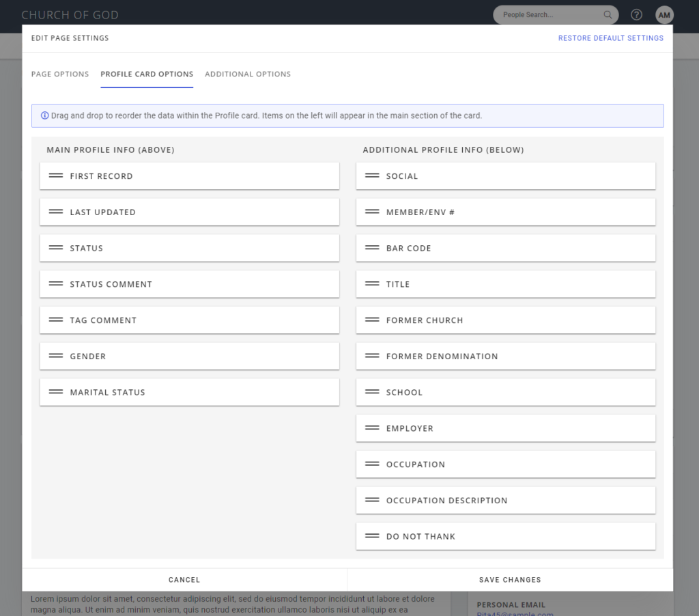Grab the drag handle for Gender

point(56,356)
